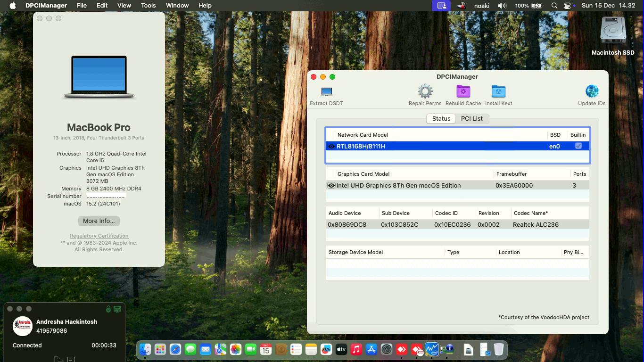The image size is (644, 362).
Task: Open the Regulatory Certification link
Action: (99, 236)
